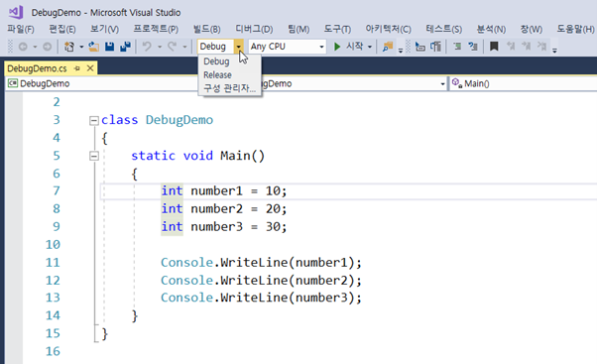Screen dimensions: 597x364
Task: Click the Find in Files icon
Action: tap(387, 47)
